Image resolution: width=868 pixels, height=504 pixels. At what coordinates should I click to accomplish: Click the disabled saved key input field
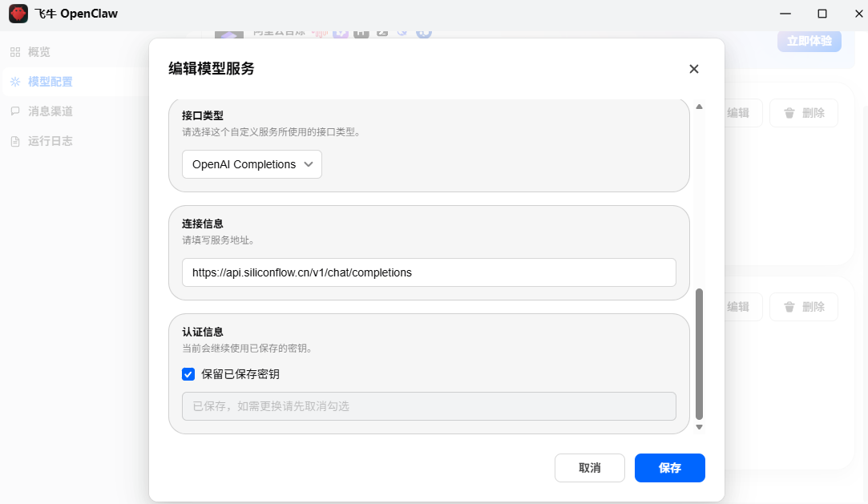pyautogui.click(x=429, y=406)
